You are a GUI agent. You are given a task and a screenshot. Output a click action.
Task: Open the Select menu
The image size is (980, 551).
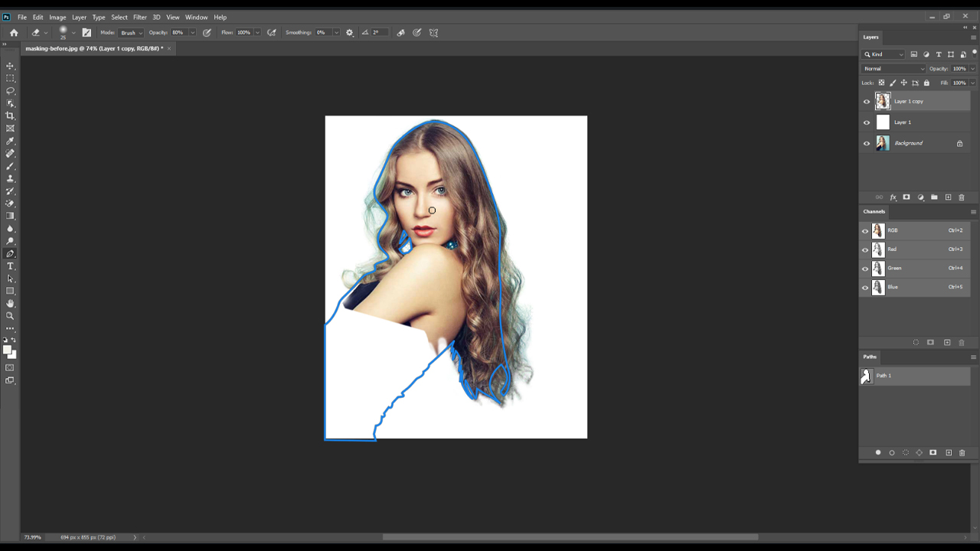click(x=119, y=17)
